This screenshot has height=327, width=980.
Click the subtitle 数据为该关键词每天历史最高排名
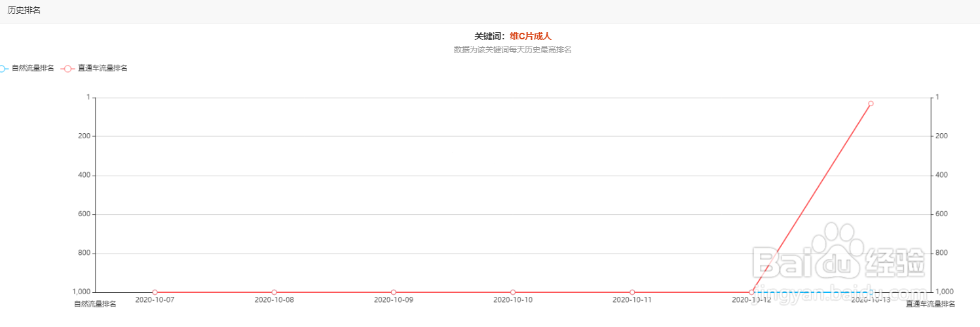(513, 50)
